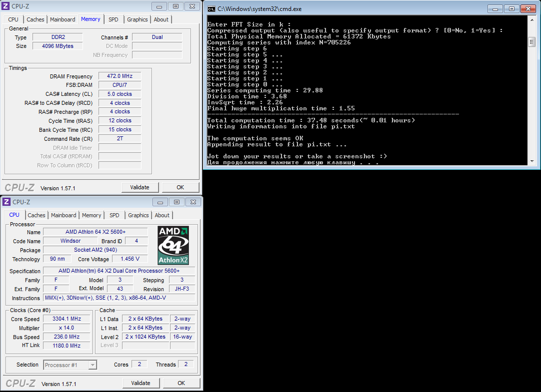Click the Series computing time 29.88 line
This screenshot has width=541, height=392.
tap(265, 90)
